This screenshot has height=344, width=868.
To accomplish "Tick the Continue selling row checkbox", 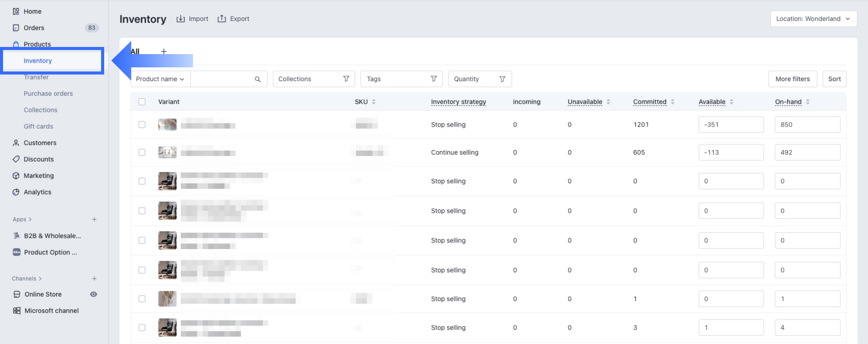I will click(142, 153).
